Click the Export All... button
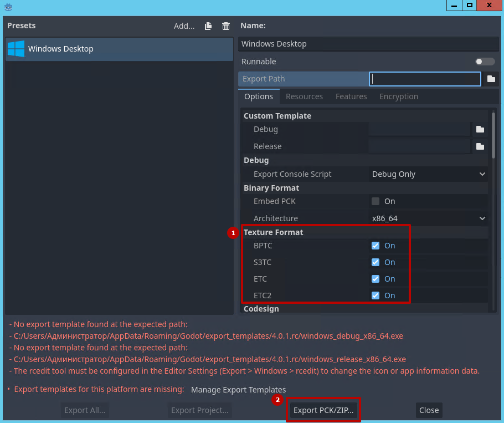This screenshot has width=504, height=423. (x=85, y=410)
